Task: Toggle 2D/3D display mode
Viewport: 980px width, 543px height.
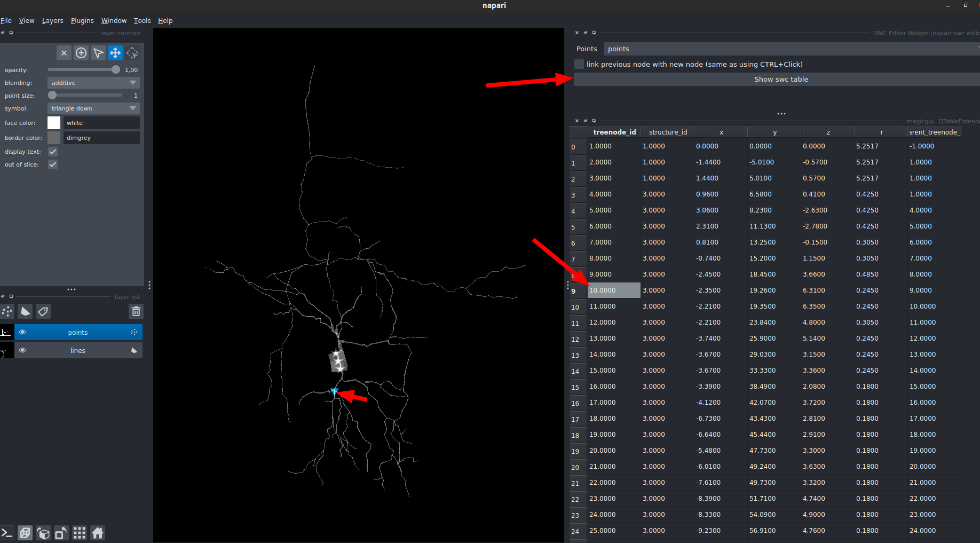Action: (x=25, y=533)
